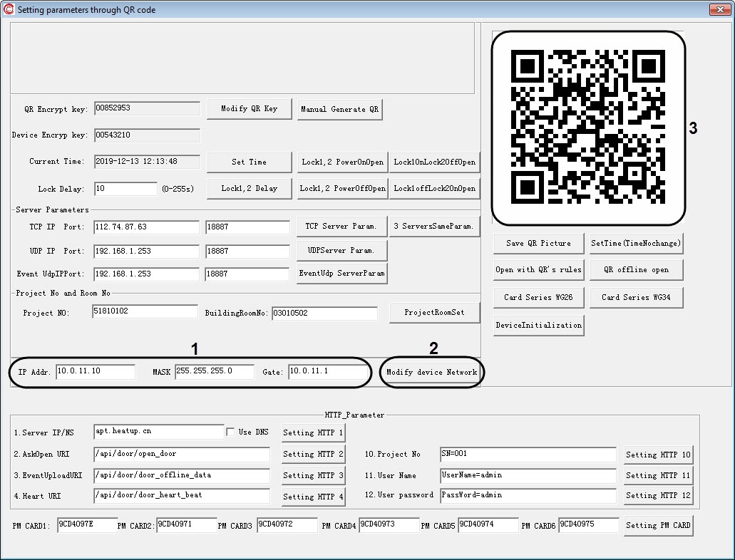This screenshot has height=560, width=735.
Task: Focus the PM CARD1 field
Action: coord(88,525)
